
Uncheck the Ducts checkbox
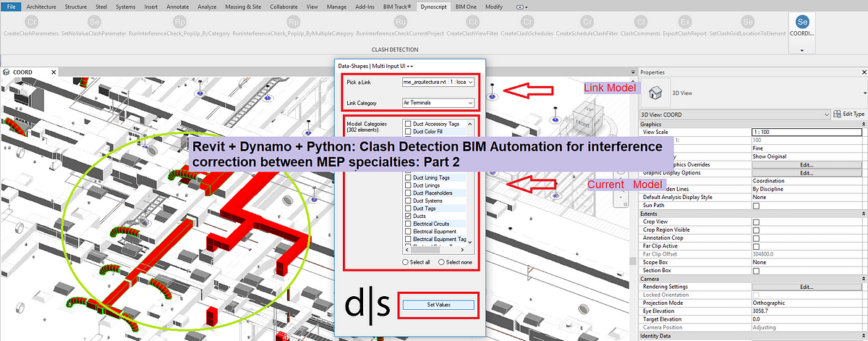pyautogui.click(x=409, y=216)
